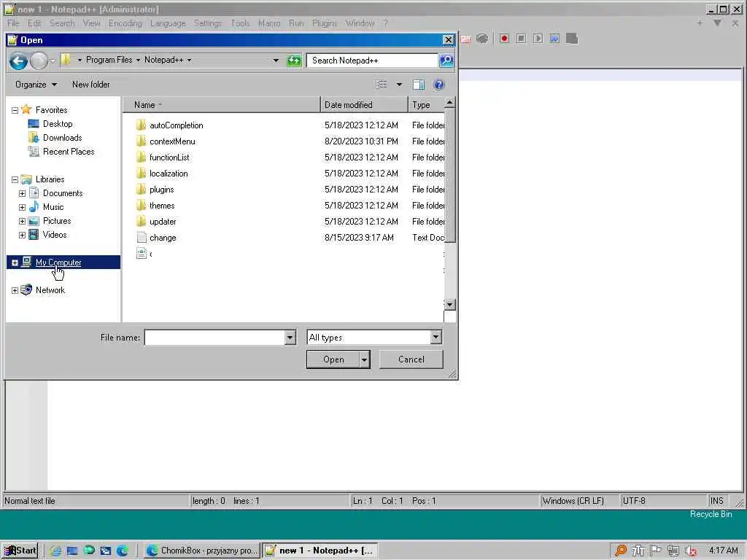Open the Macro menu in Notepad++
Image resolution: width=747 pixels, height=560 pixels.
coord(269,23)
